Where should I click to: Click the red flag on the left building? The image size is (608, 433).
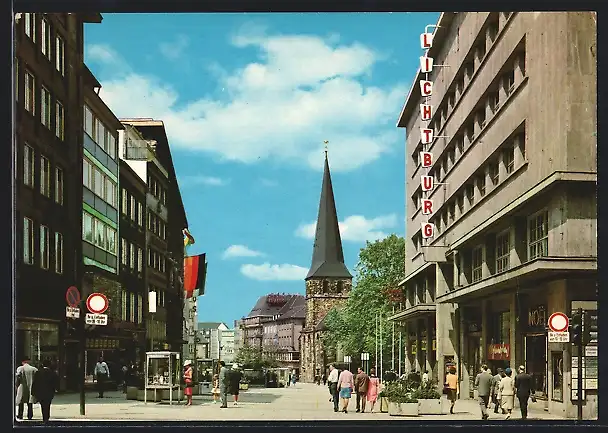click(194, 273)
